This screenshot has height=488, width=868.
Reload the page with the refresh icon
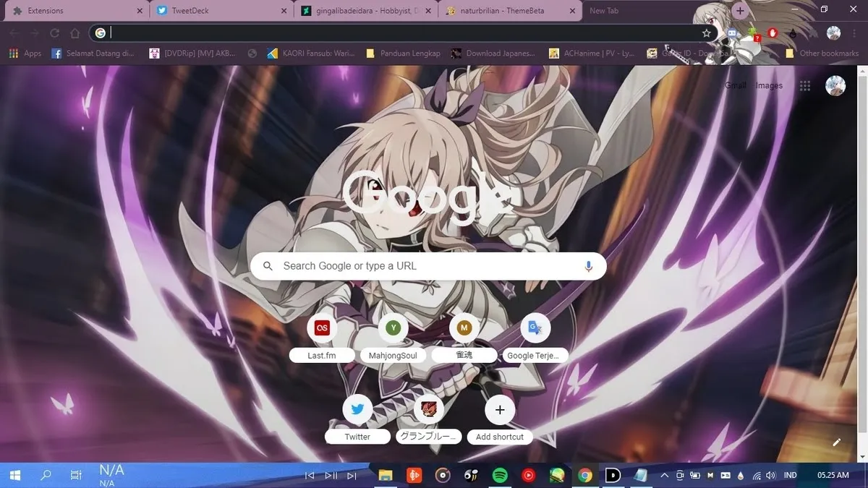(54, 33)
